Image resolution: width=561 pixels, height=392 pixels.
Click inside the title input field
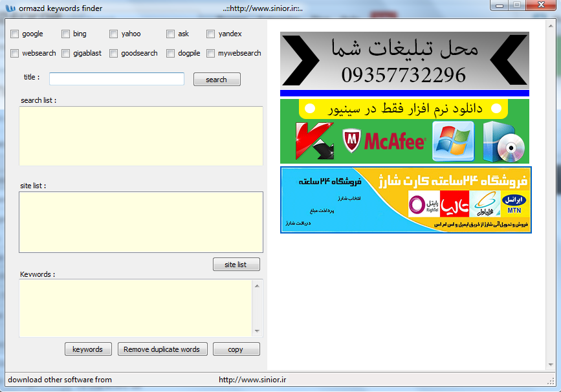tap(116, 78)
